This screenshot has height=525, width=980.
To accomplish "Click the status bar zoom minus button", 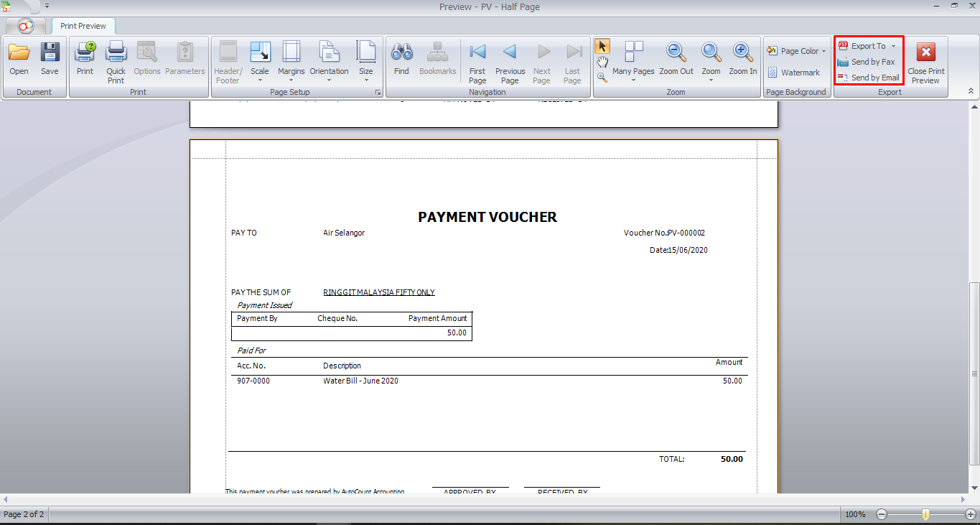I will pos(882,514).
